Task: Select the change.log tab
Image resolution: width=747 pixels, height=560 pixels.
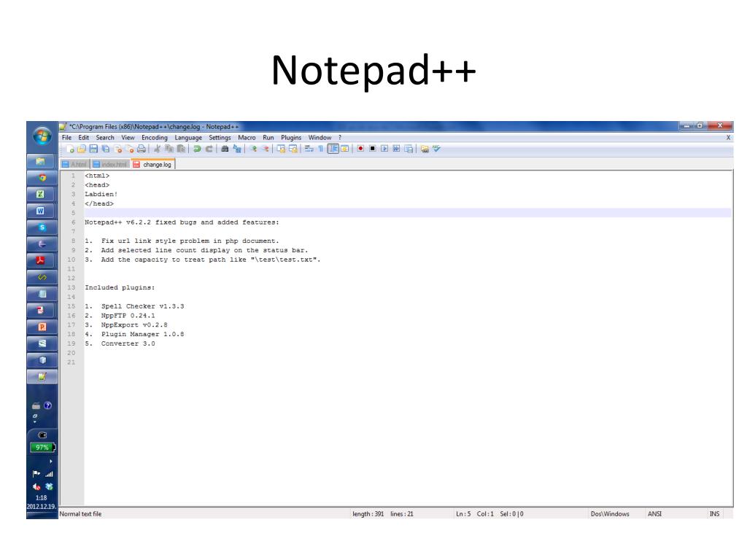Action: 153,164
